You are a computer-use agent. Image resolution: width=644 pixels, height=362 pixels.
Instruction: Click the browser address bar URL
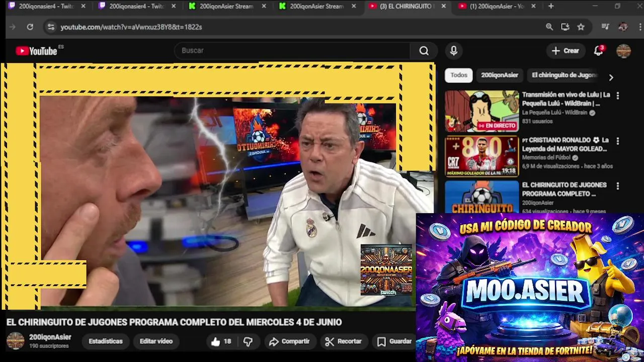click(131, 27)
